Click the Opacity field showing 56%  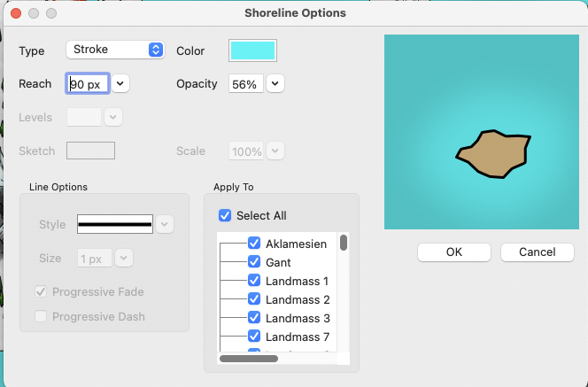coord(244,84)
